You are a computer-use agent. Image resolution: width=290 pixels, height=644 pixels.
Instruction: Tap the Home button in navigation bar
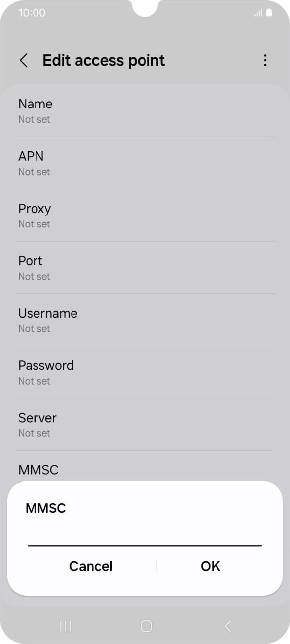point(145,626)
